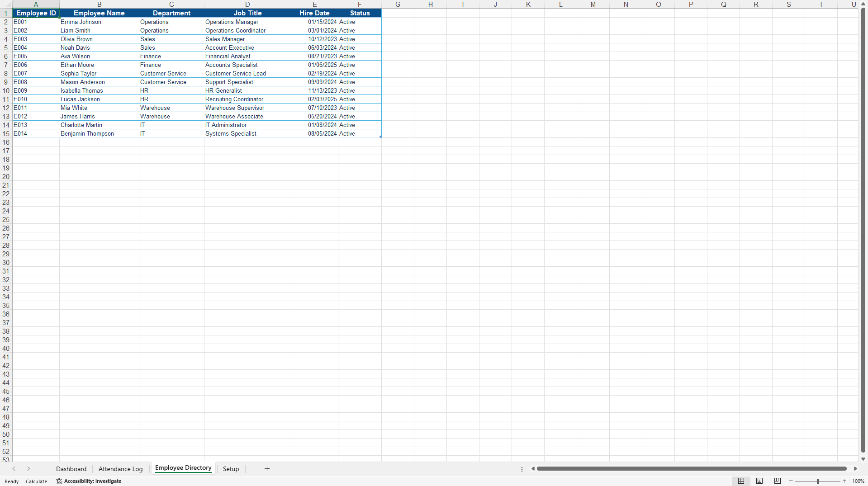Click horizontal scrollbar right arrow
Image resolution: width=868 pixels, height=486 pixels.
coord(855,469)
